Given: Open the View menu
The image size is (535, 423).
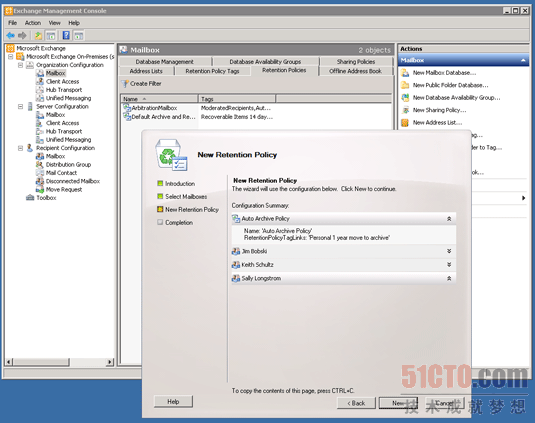Looking at the screenshot, I should click(54, 23).
